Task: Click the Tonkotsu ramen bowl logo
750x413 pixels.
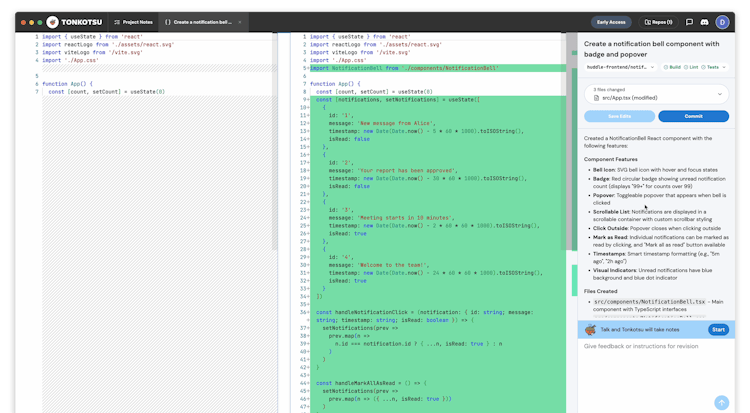Action: 52,21
